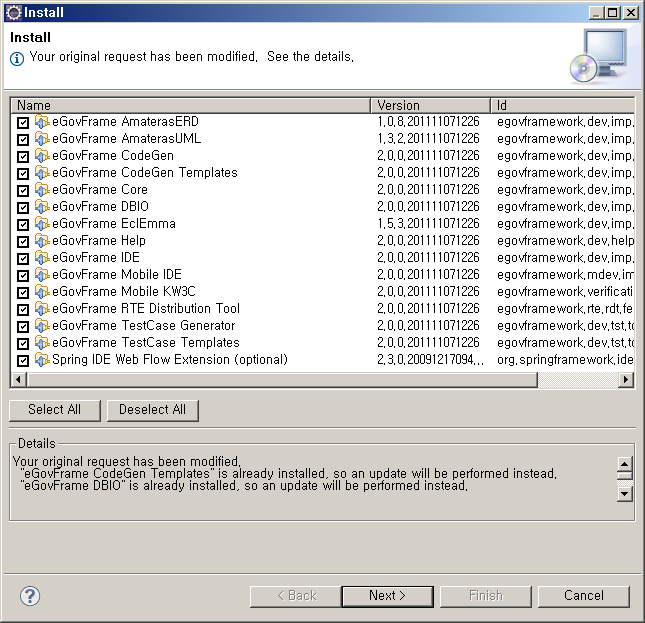Sort the list by the Name column header
645x623 pixels.
(190, 105)
